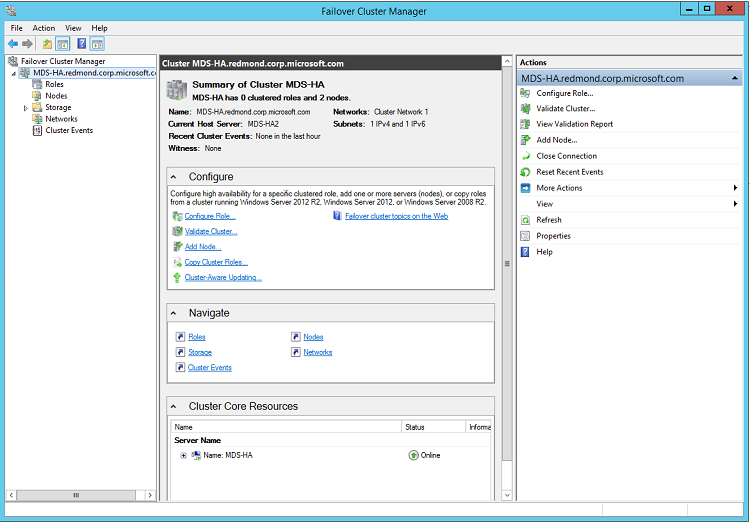Collapse the Cluster Core Resources section

tap(174, 407)
